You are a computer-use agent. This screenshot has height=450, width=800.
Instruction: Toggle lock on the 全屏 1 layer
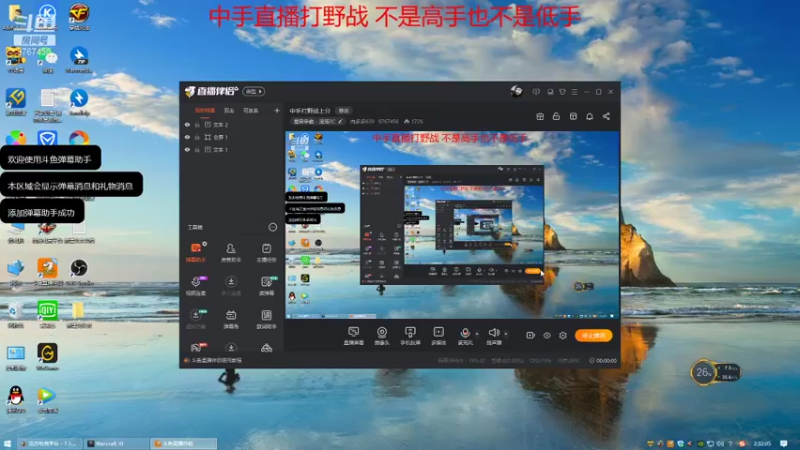[197, 137]
